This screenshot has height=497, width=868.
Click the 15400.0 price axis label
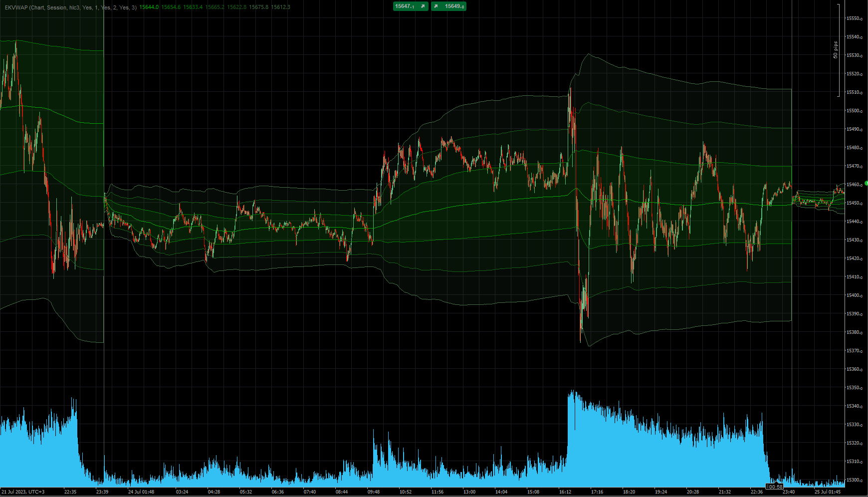(x=855, y=295)
